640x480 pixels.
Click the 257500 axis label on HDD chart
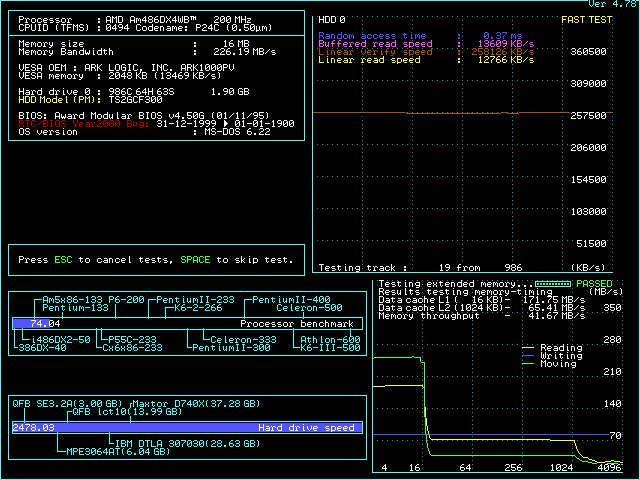coord(588,116)
